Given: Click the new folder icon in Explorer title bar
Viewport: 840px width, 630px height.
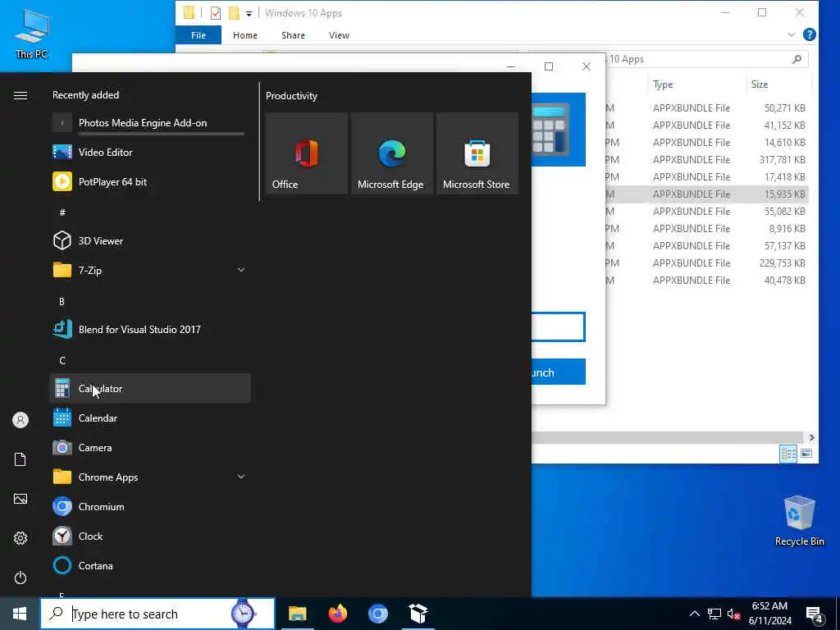Looking at the screenshot, I should pyautogui.click(x=234, y=13).
